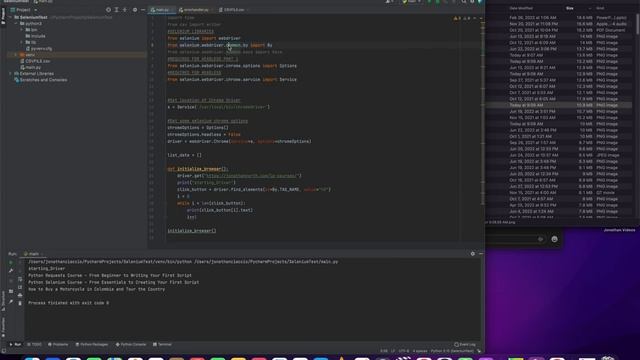Select Finder row with PDF Document kind
This screenshot has height=360, width=640.
(559, 30)
